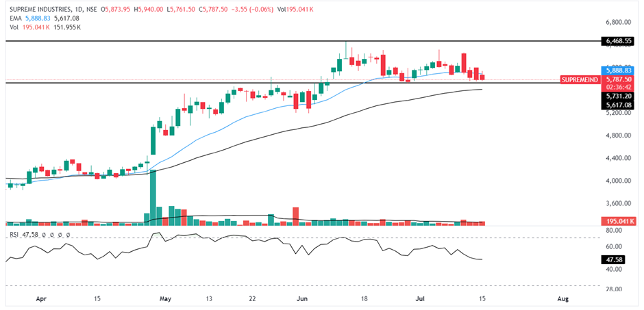Click the 47.58 RSI axis value label
The width and height of the screenshot is (644, 310).
tap(618, 260)
